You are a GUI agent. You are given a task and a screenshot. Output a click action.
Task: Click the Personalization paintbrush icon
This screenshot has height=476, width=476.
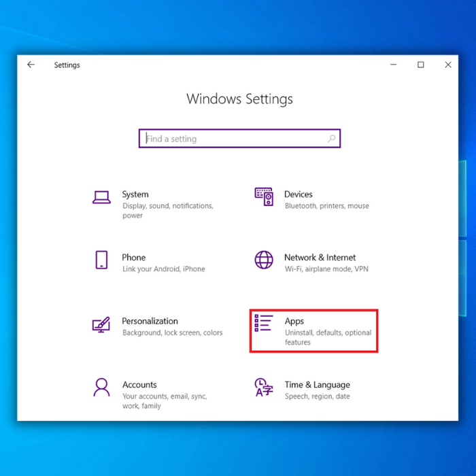click(x=101, y=324)
